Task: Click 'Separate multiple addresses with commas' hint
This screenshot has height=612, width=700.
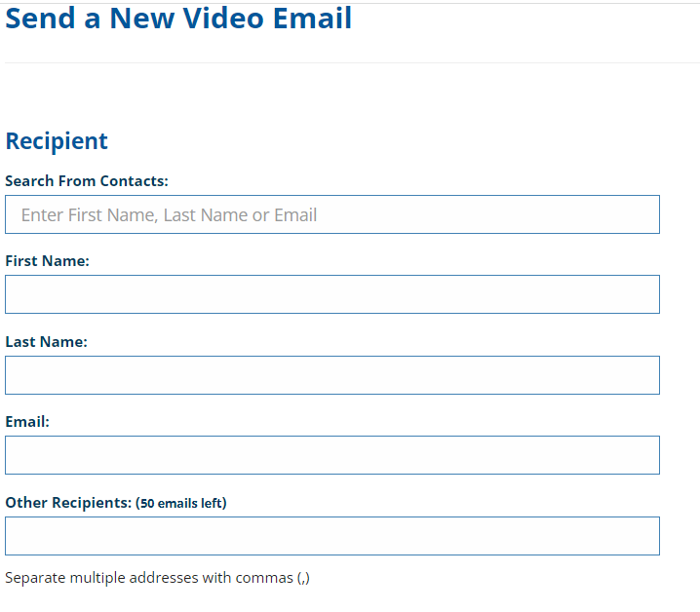Action: tap(157, 578)
